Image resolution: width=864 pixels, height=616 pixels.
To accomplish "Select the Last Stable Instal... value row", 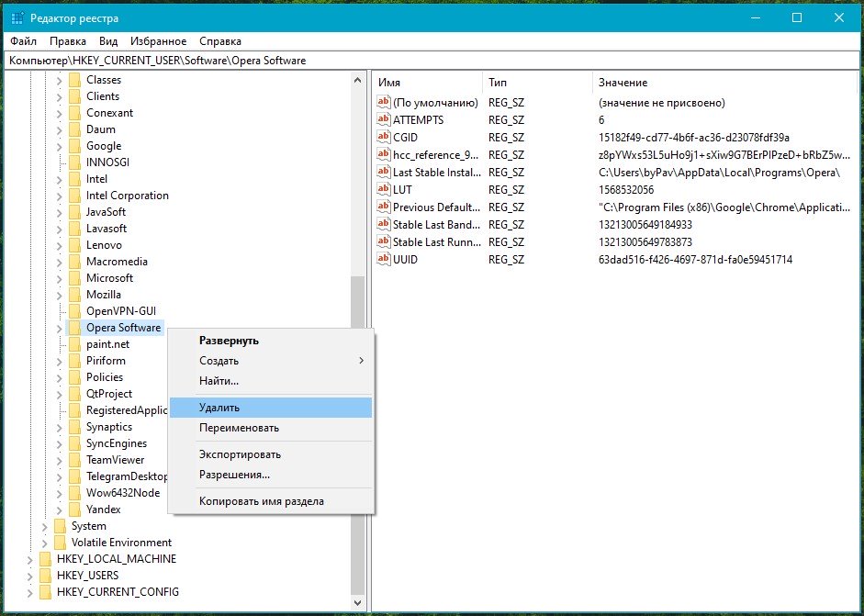I will point(617,172).
